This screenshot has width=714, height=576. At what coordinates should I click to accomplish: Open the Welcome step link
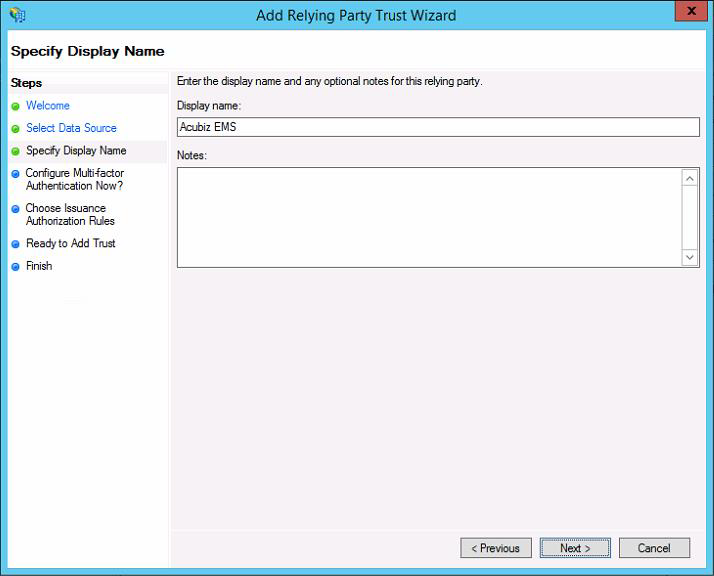[48, 106]
